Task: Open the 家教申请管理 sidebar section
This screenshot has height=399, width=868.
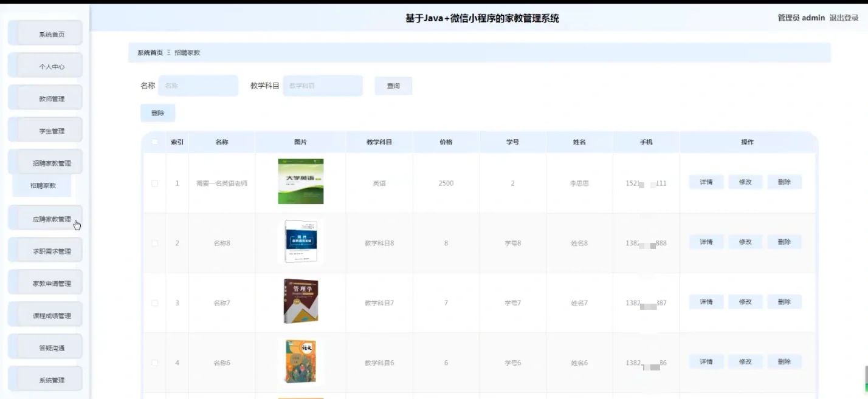Action: tap(44, 282)
